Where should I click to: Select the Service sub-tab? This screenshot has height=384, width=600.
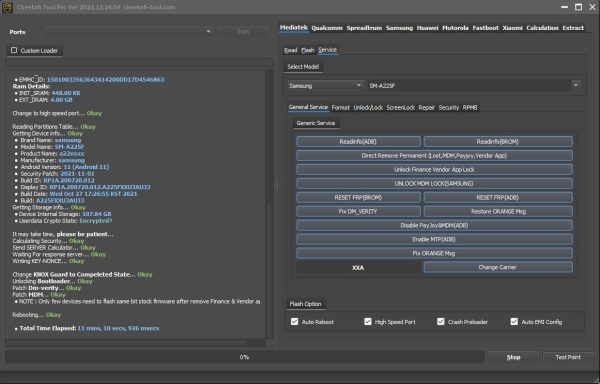pos(328,50)
